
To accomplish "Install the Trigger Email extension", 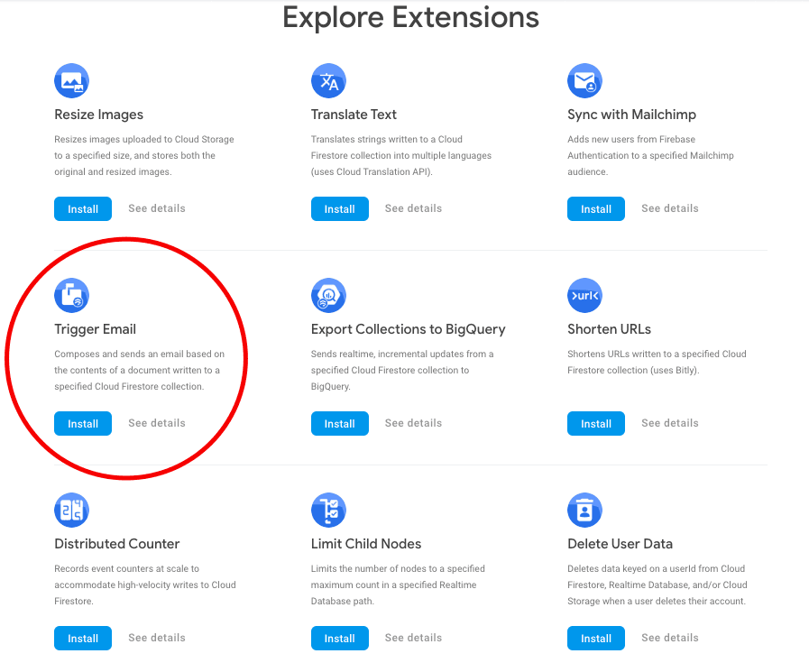I will 82,423.
